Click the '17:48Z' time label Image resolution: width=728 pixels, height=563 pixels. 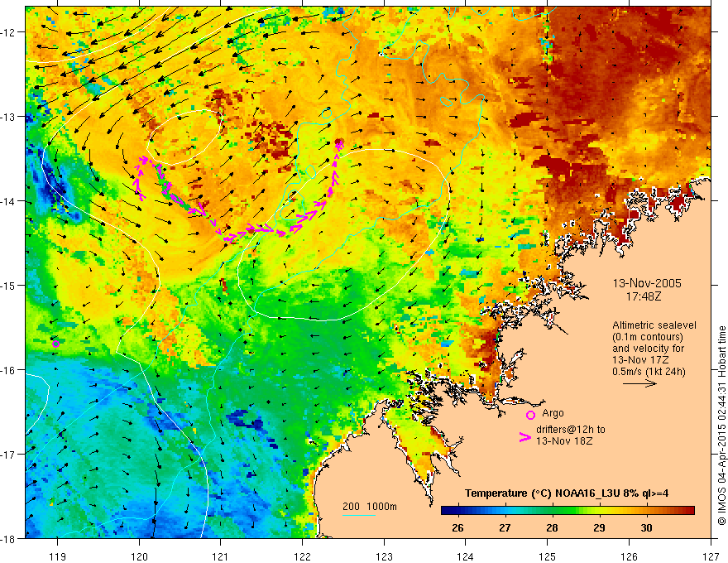[x=643, y=296]
